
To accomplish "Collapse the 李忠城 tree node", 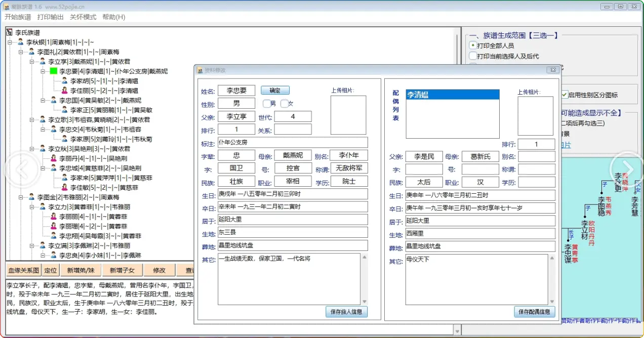I will tap(43, 168).
